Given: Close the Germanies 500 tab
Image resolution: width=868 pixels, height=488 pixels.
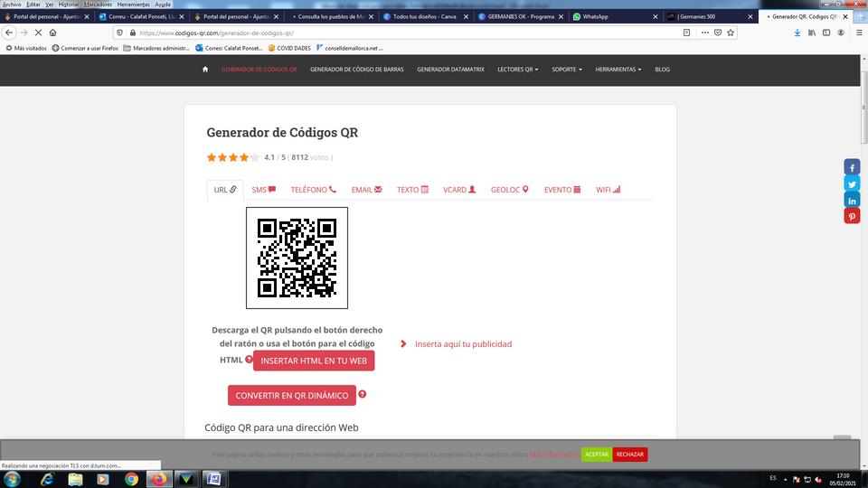Looking at the screenshot, I should coord(750,16).
